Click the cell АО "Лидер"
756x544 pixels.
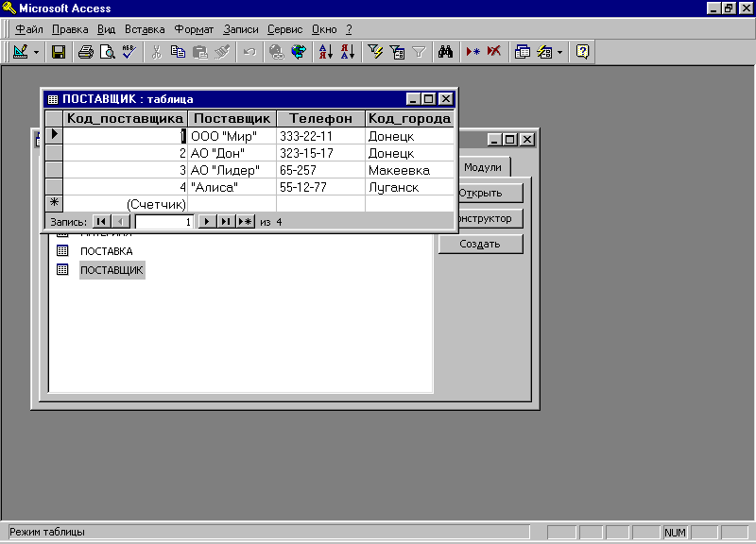coord(232,170)
